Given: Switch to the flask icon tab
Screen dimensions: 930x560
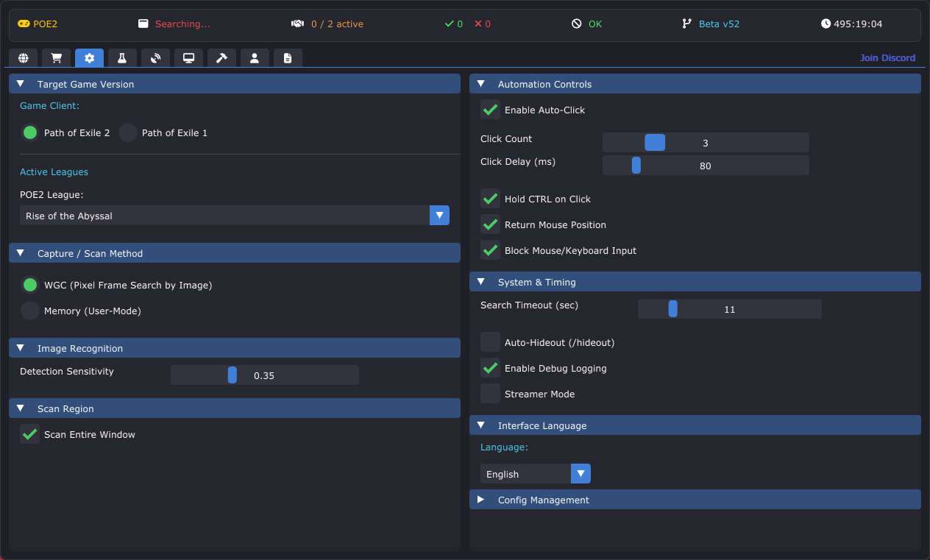Looking at the screenshot, I should [122, 58].
